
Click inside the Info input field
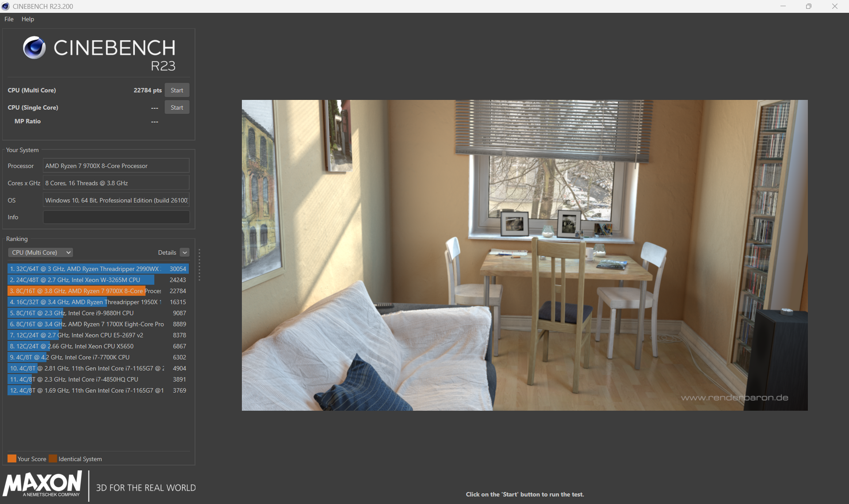pyautogui.click(x=116, y=217)
